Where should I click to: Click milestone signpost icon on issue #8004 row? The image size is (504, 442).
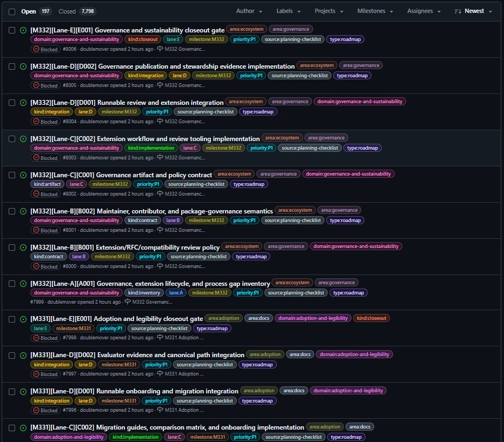(x=160, y=121)
